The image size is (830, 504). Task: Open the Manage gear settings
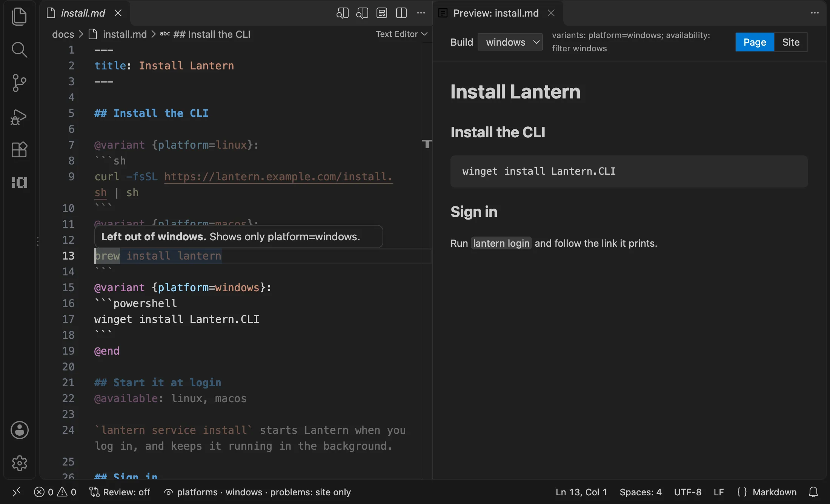point(19,463)
